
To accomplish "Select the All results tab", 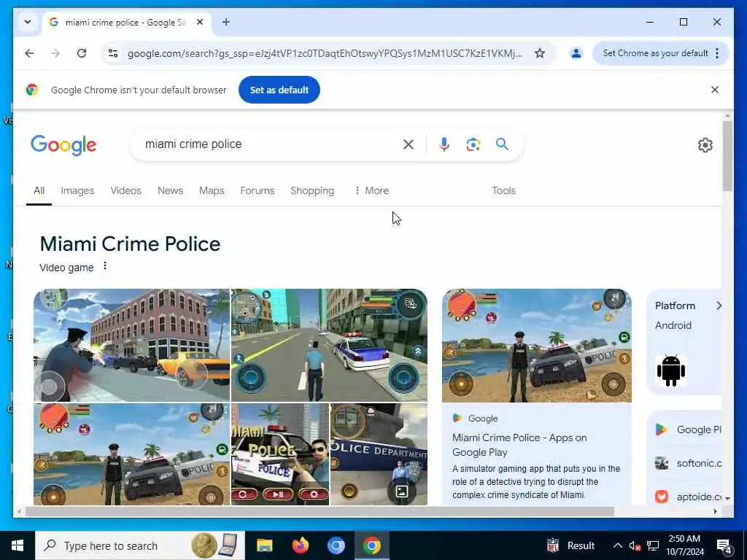I will coord(39,190).
